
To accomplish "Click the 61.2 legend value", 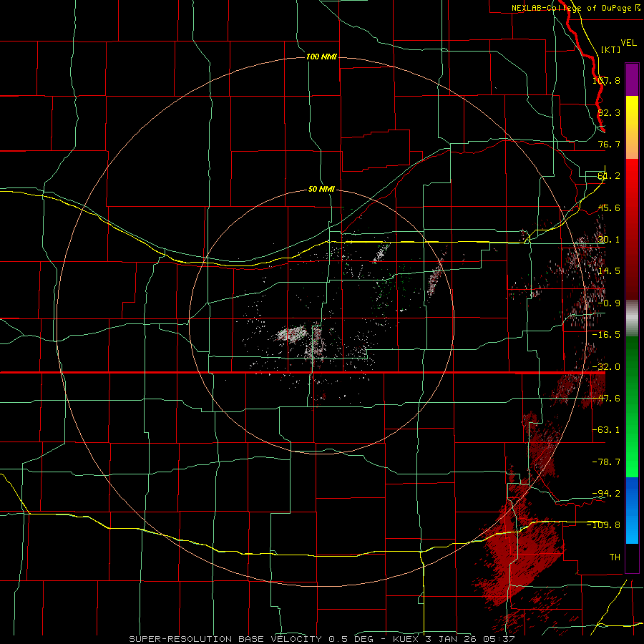I will [609, 176].
